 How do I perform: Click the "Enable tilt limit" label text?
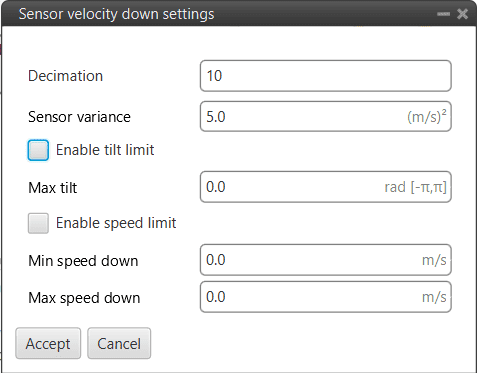(105, 150)
